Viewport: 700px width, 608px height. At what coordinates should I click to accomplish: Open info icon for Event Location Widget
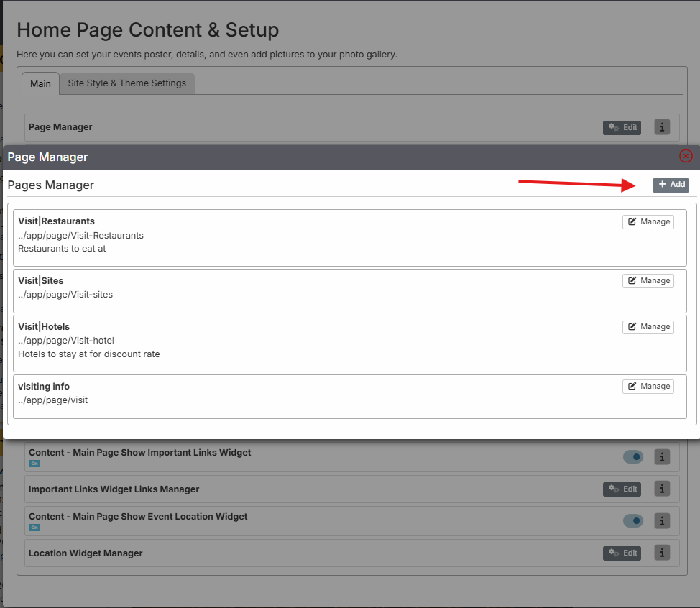662,521
